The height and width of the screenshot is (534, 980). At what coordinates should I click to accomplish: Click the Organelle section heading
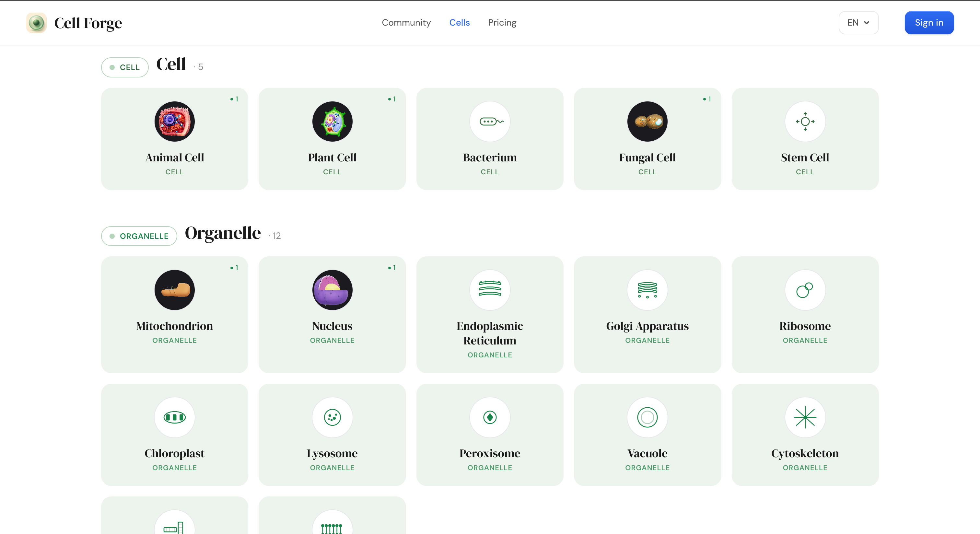(223, 233)
